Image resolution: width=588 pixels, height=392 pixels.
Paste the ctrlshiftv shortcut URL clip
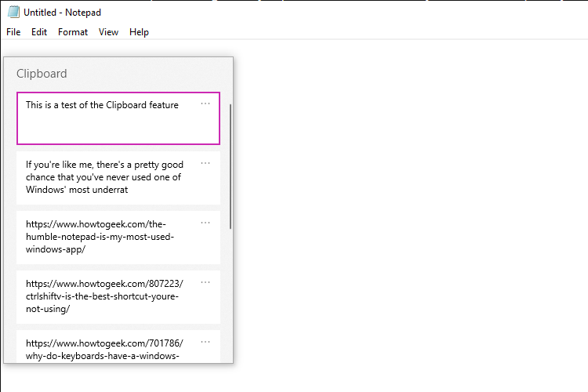[x=118, y=297]
